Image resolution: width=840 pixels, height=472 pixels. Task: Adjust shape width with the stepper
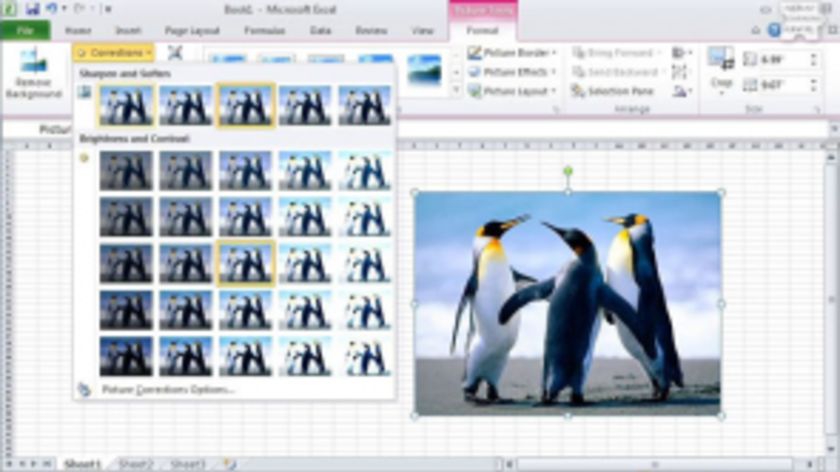point(814,85)
